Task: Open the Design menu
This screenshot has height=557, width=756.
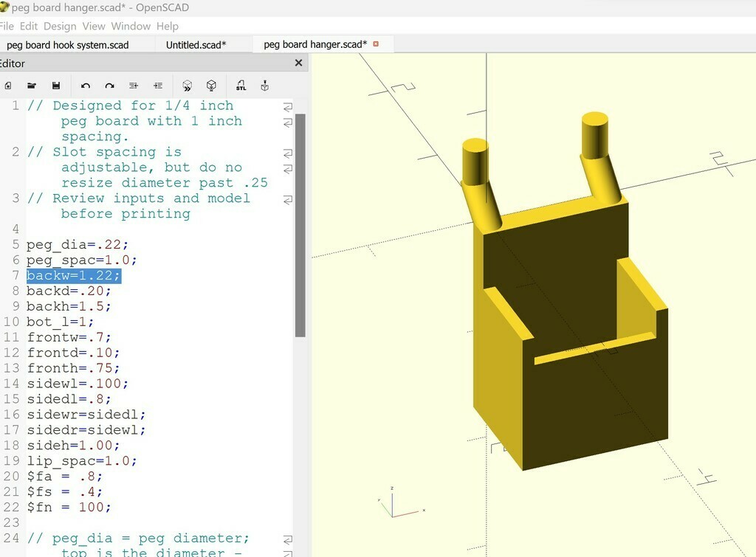Action: pos(60,27)
